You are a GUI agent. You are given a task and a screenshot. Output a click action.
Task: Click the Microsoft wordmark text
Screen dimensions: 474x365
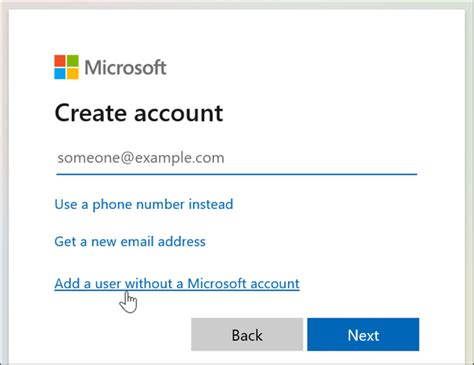(x=125, y=68)
